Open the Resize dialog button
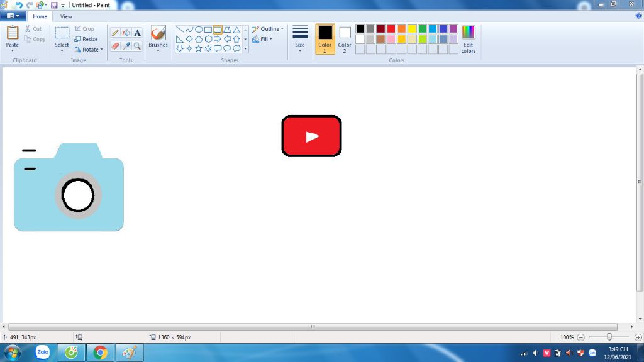 point(86,39)
